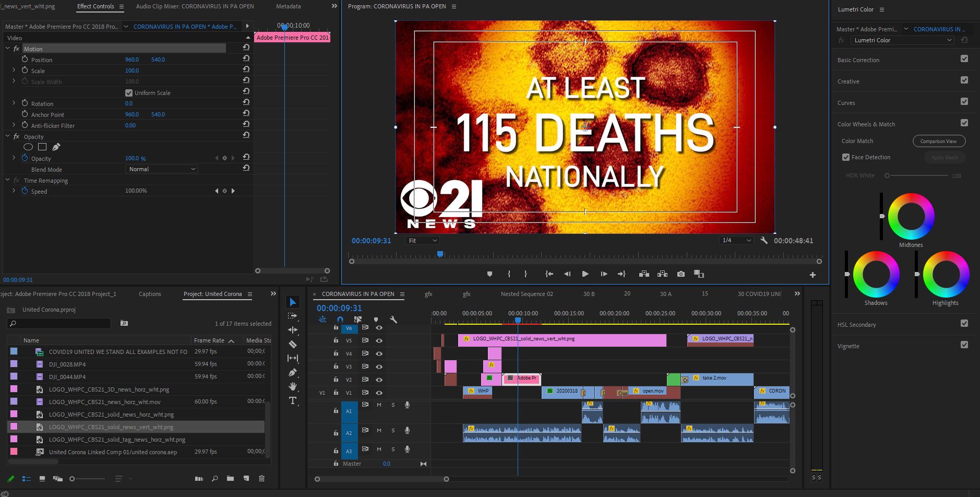The height and width of the screenshot is (497, 980).
Task: Click the Lift button
Action: coord(644,274)
